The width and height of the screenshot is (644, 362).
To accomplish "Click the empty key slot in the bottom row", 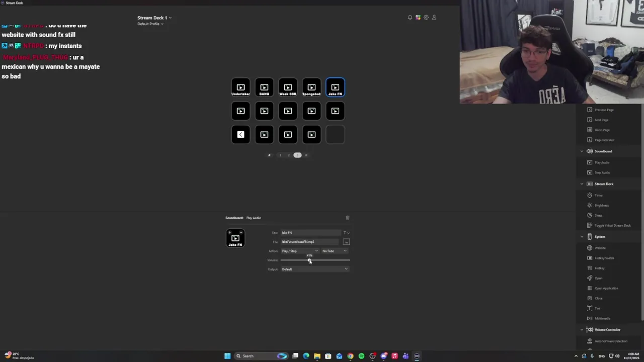I will pyautogui.click(x=335, y=134).
